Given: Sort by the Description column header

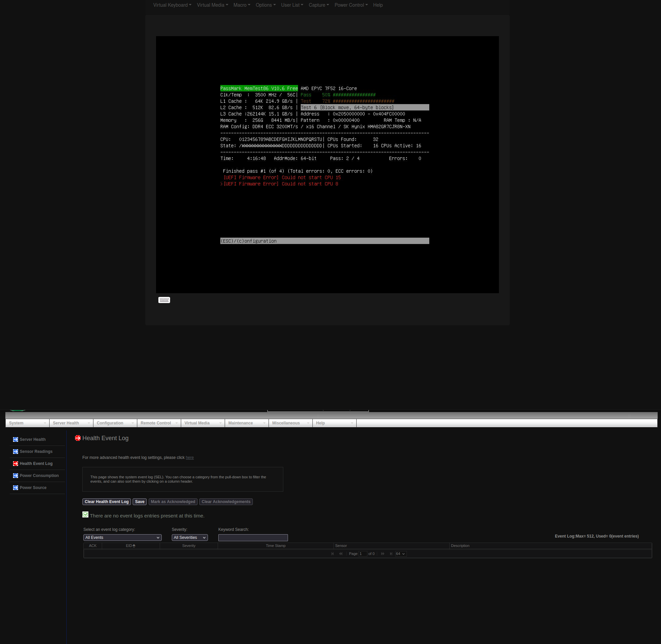Looking at the screenshot, I should (x=550, y=546).
